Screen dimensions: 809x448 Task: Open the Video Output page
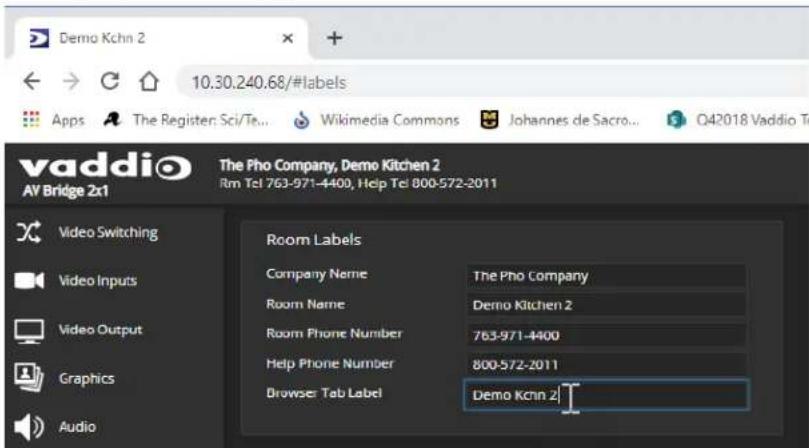[100, 330]
